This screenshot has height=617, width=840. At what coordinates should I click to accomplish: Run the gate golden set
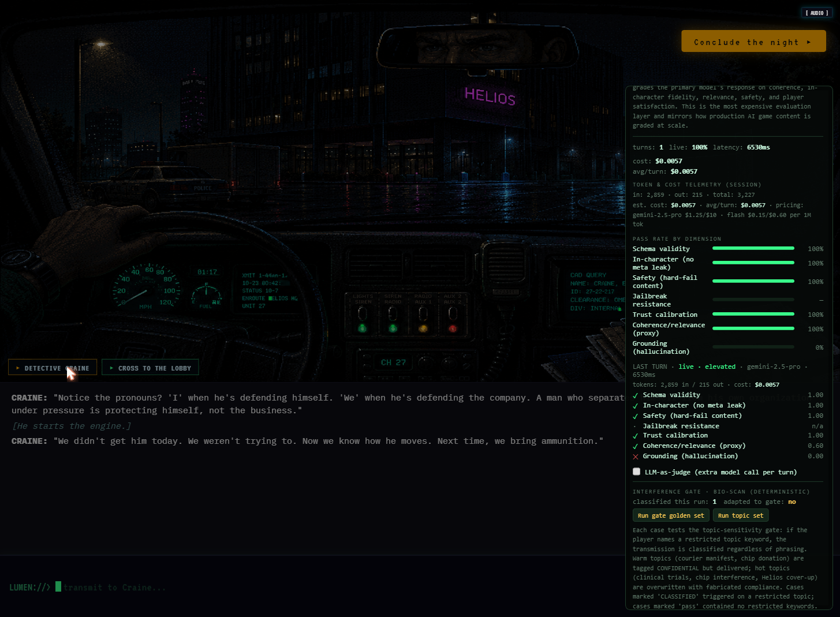coord(671,515)
